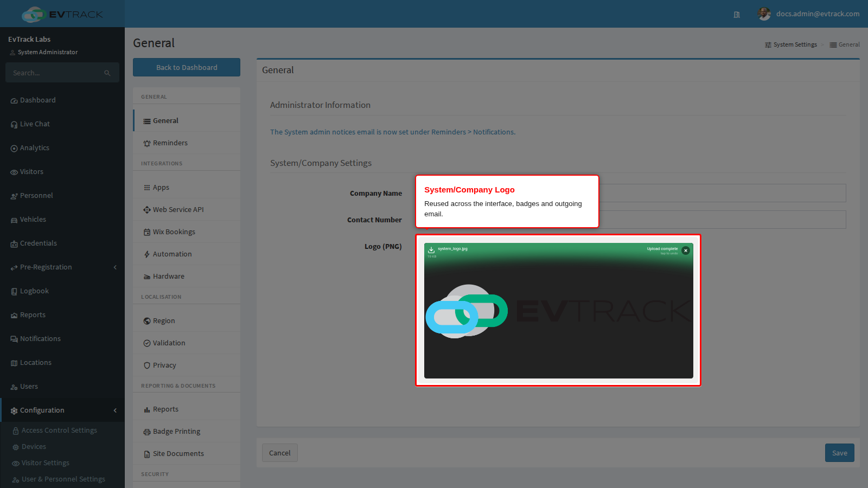
Task: Click the Personnel sidebar icon
Action: (14, 196)
